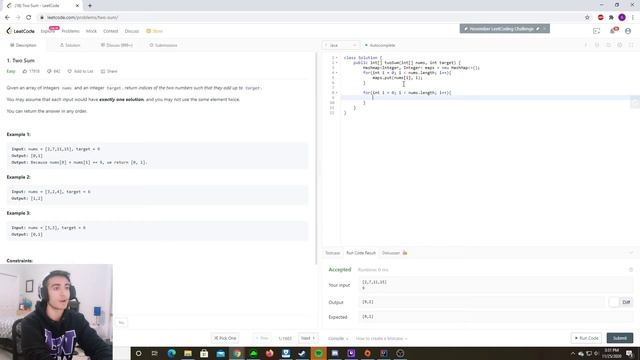The image size is (640, 360).
Task: Reload the browser page
Action: coord(28,17)
